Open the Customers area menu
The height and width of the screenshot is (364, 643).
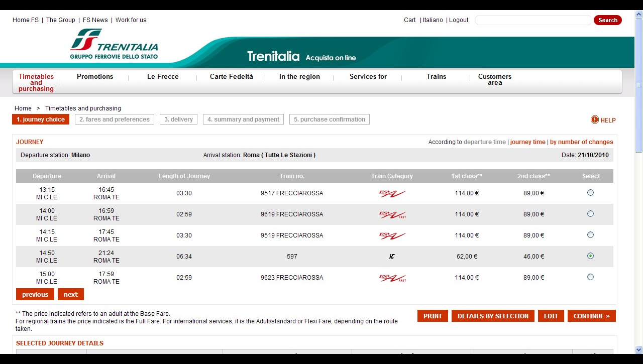coord(495,79)
